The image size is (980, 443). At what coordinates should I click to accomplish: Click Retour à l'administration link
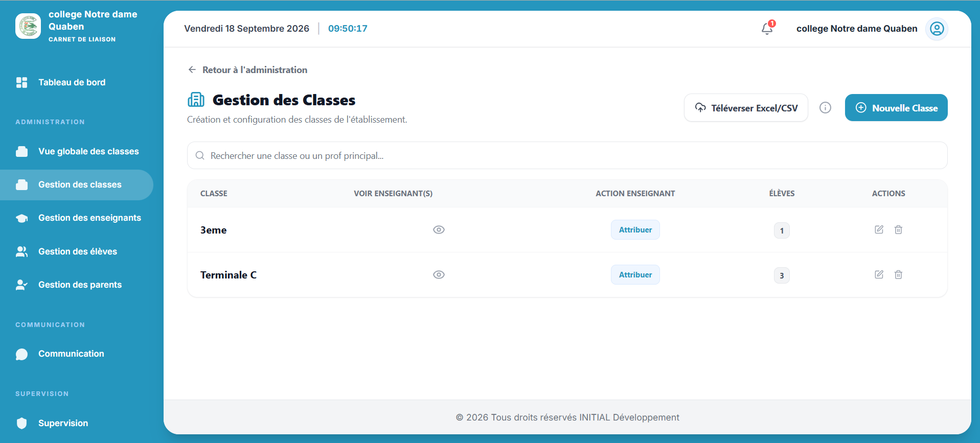click(x=247, y=69)
